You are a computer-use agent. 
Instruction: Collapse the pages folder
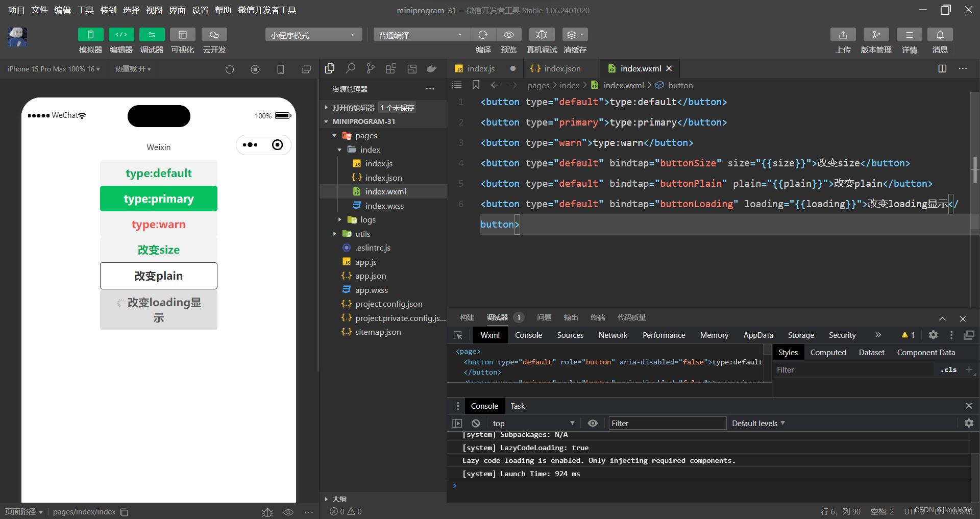[x=366, y=136]
